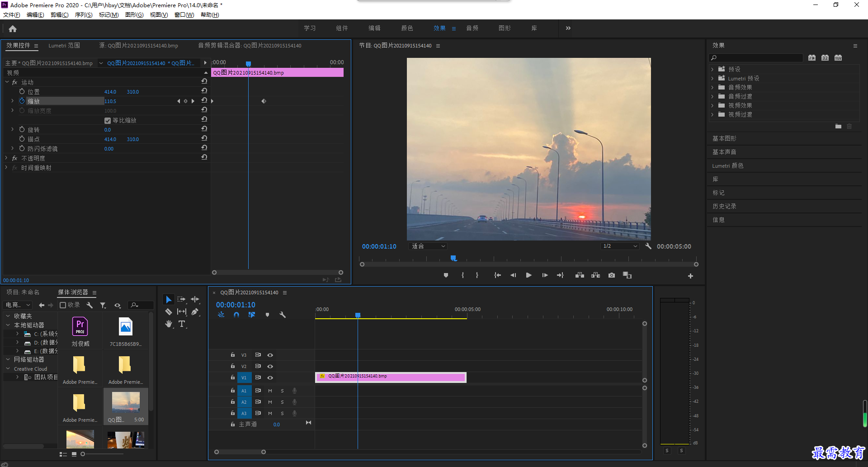Select the Pen tool
The width and height of the screenshot is (868, 467).
point(195,311)
